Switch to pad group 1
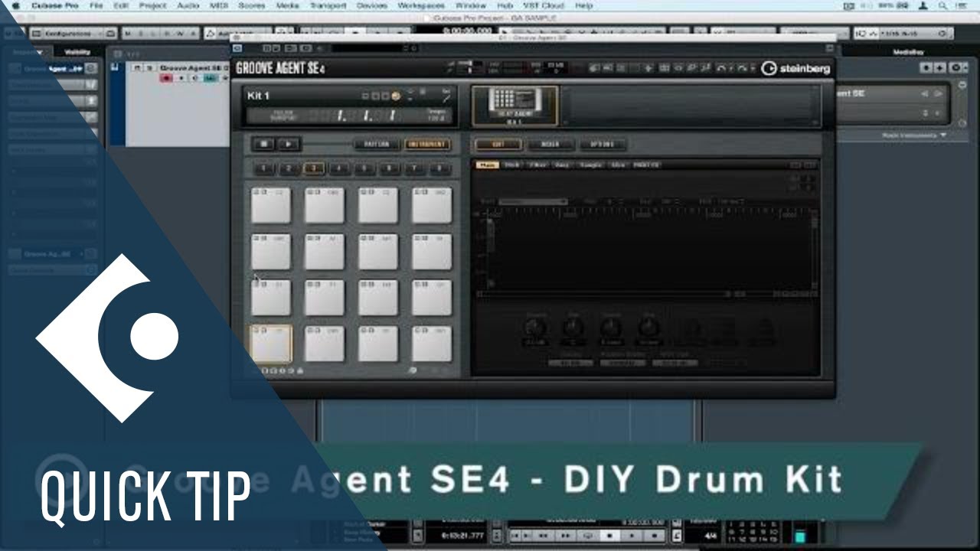The image size is (980, 551). (263, 168)
